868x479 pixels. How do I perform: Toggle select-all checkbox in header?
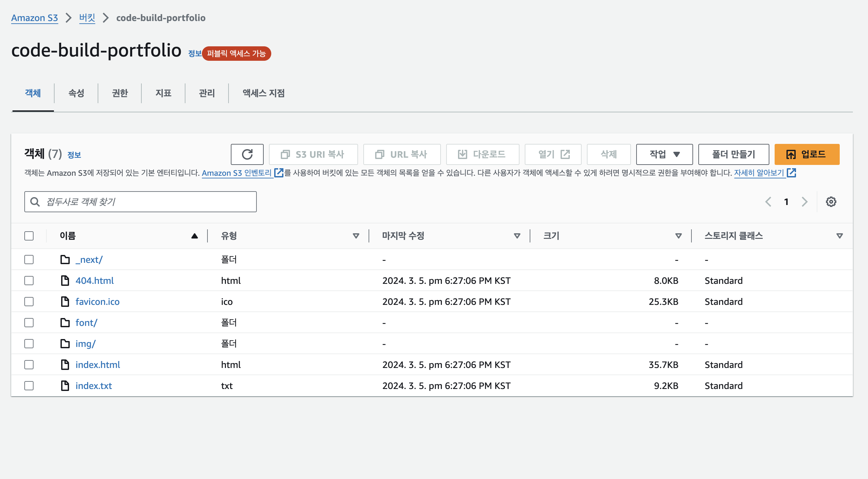(29, 236)
